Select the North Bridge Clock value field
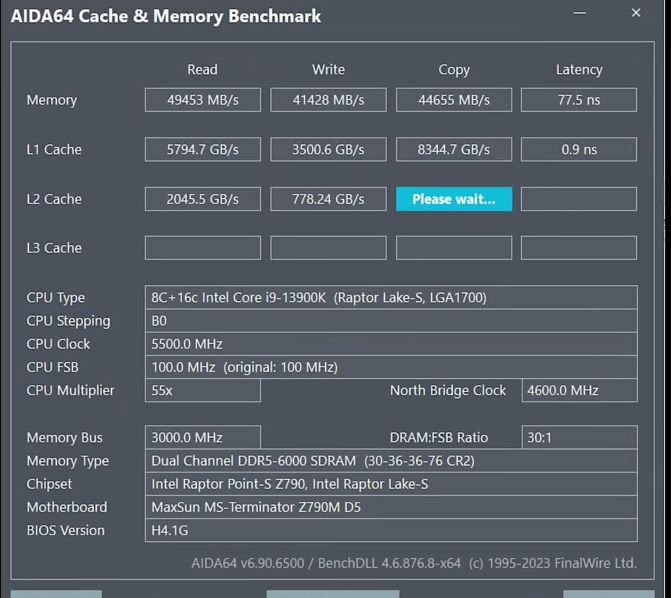This screenshot has height=598, width=671. (579, 390)
